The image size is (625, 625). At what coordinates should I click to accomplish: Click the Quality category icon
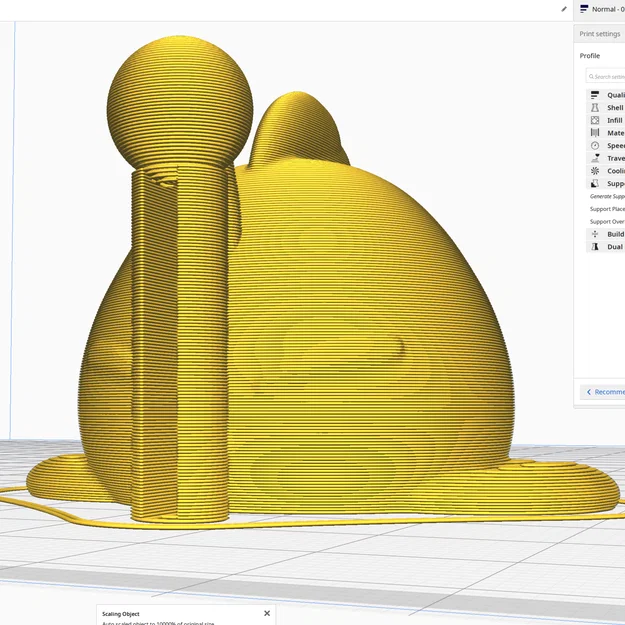tap(595, 95)
